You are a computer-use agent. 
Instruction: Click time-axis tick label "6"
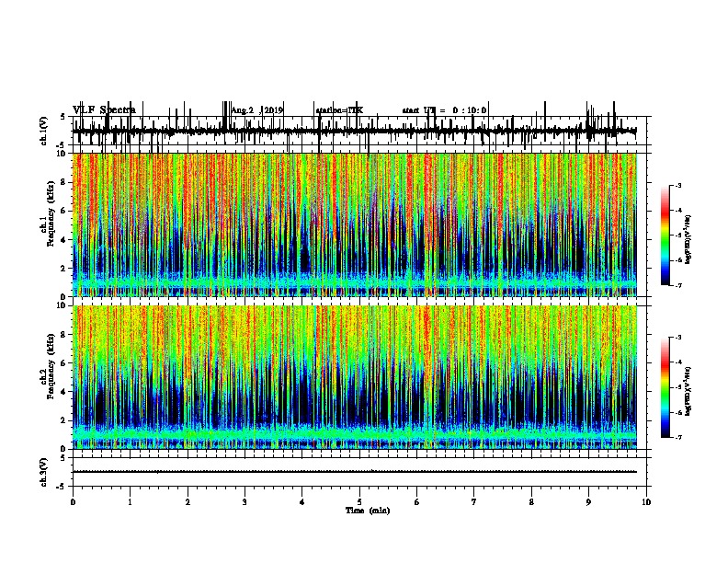coord(417,502)
